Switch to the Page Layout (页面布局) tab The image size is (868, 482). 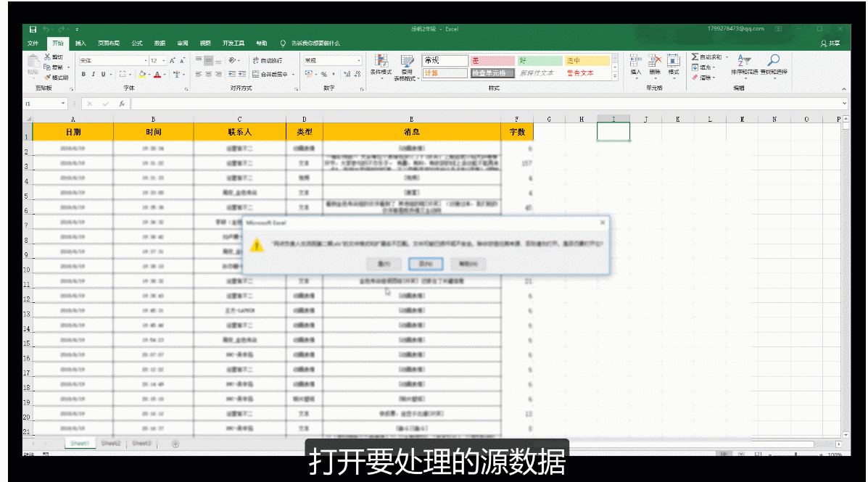(x=109, y=43)
